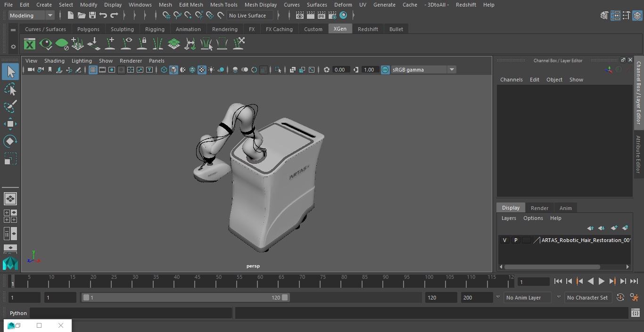This screenshot has height=332, width=644.
Task: Open the shelf options gear menu
Action: point(13,47)
